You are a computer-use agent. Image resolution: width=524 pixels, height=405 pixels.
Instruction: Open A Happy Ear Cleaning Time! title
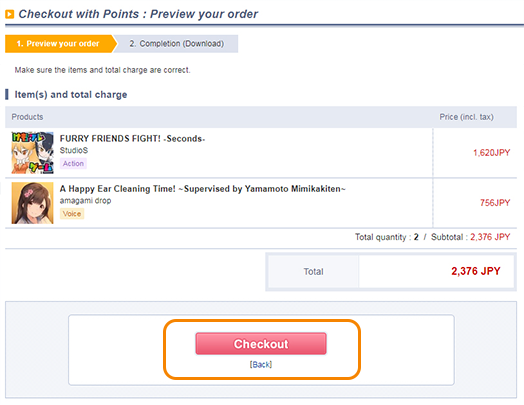click(x=203, y=189)
